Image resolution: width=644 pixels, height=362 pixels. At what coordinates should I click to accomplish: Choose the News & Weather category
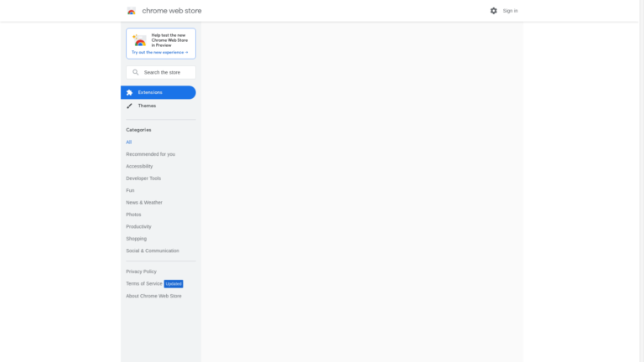(x=144, y=203)
